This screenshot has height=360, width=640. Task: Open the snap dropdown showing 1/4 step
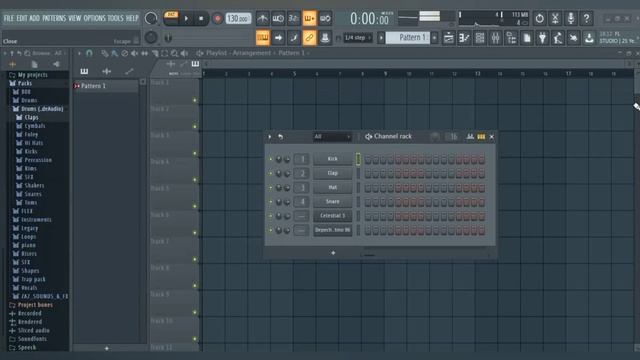(x=358, y=38)
